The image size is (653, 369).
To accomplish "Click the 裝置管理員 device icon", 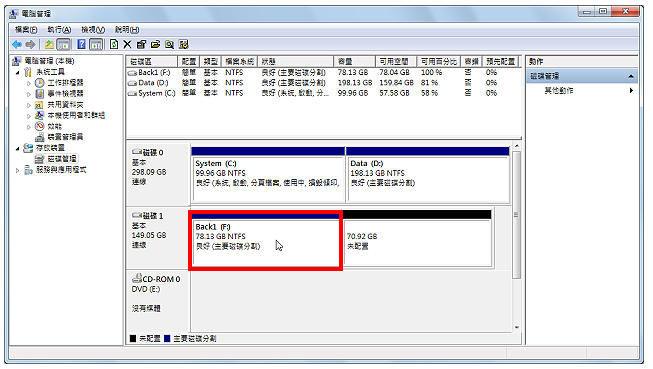I will [40, 137].
